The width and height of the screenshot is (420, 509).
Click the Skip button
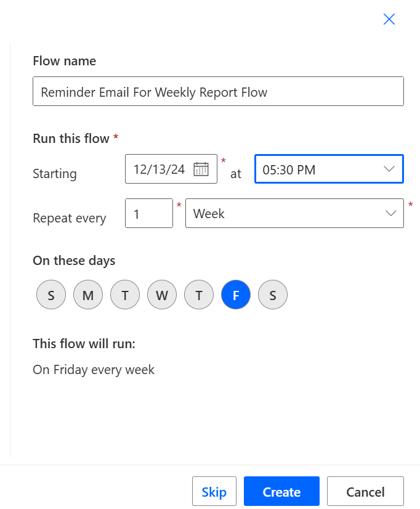[x=214, y=491]
